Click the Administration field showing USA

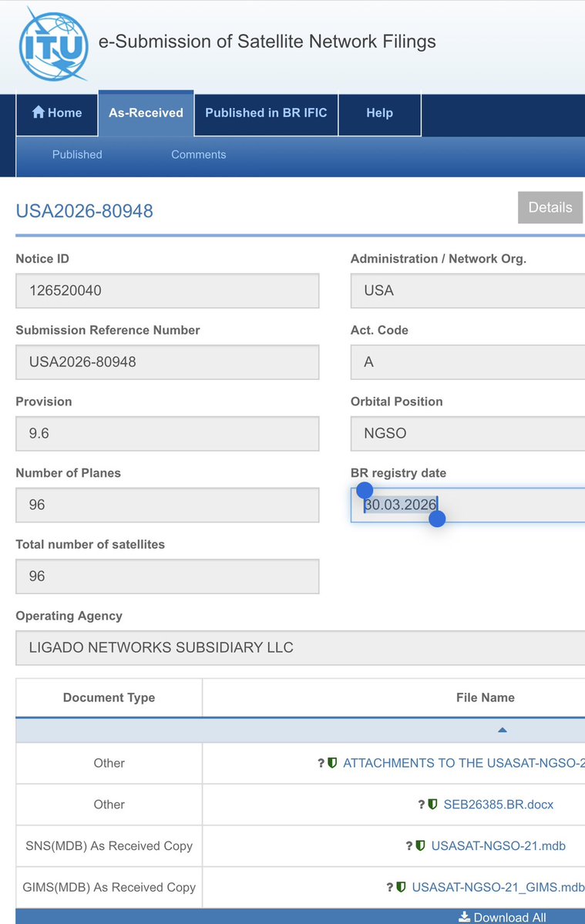[468, 291]
